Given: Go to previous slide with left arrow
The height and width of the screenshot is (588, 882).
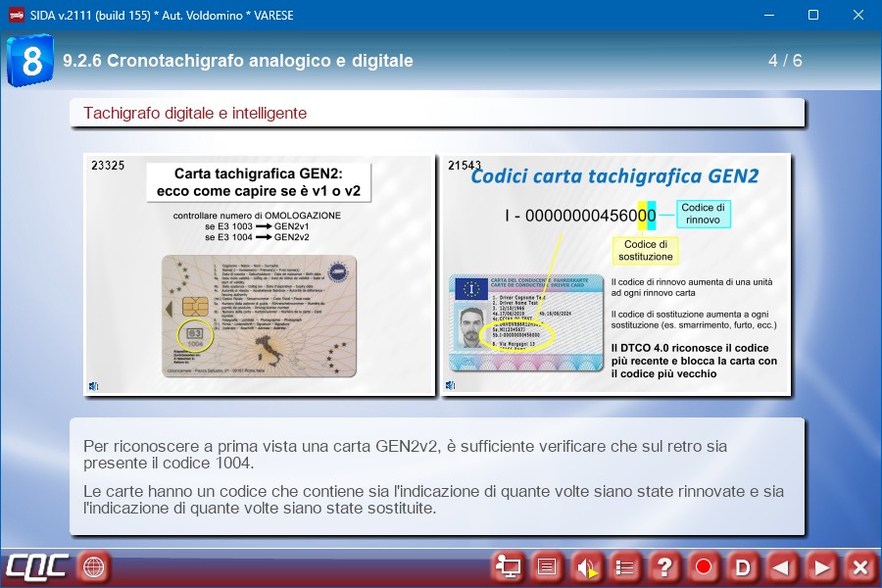Looking at the screenshot, I should [782, 566].
